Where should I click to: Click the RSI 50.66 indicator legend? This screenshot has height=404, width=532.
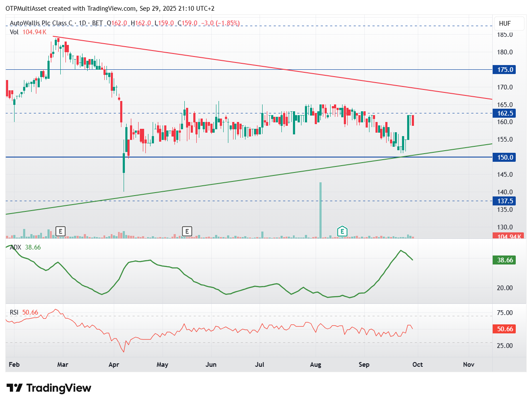24,312
